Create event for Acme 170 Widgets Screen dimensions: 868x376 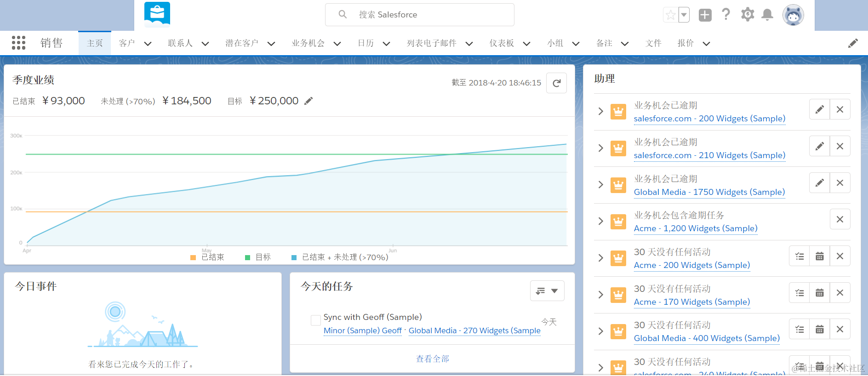pyautogui.click(x=820, y=293)
